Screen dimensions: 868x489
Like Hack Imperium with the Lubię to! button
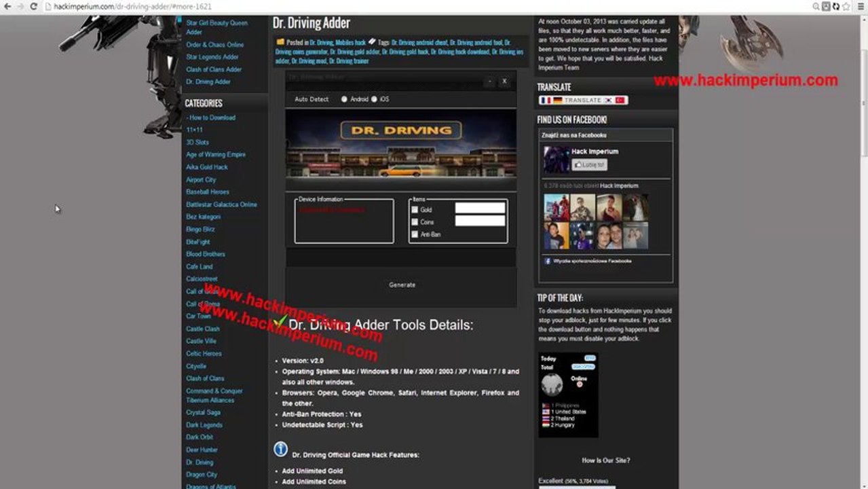click(589, 164)
